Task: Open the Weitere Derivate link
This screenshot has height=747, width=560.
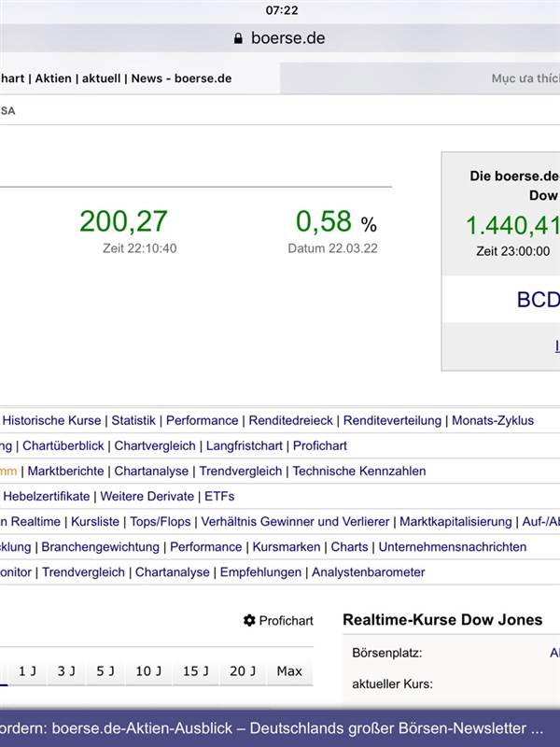Action: [147, 497]
